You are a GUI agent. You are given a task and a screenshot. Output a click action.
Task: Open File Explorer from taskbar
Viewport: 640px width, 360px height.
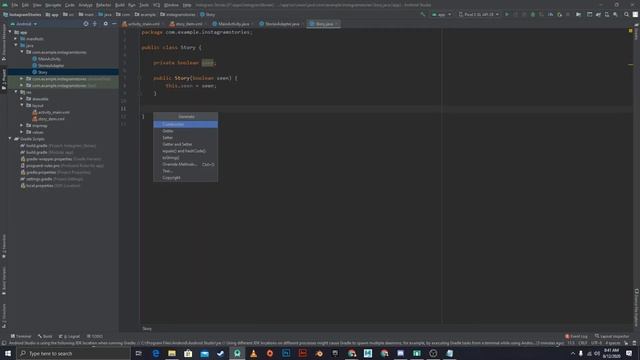172,353
